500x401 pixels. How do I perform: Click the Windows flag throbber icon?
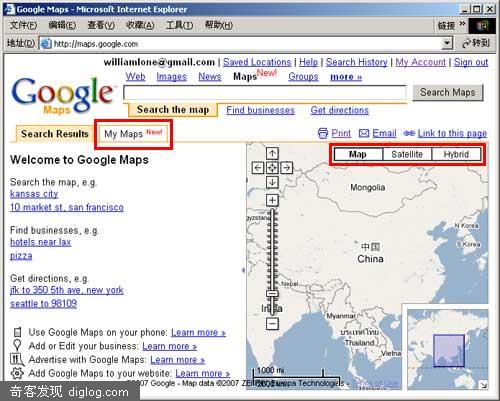[482, 25]
